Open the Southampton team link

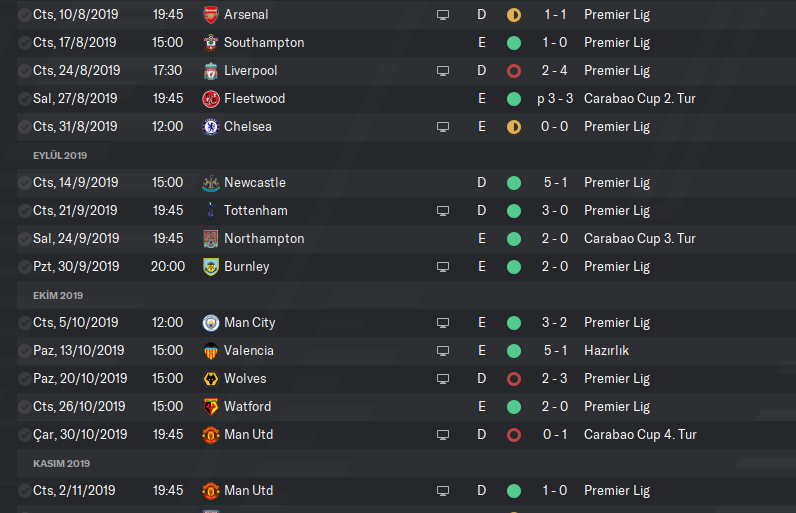[x=264, y=43]
